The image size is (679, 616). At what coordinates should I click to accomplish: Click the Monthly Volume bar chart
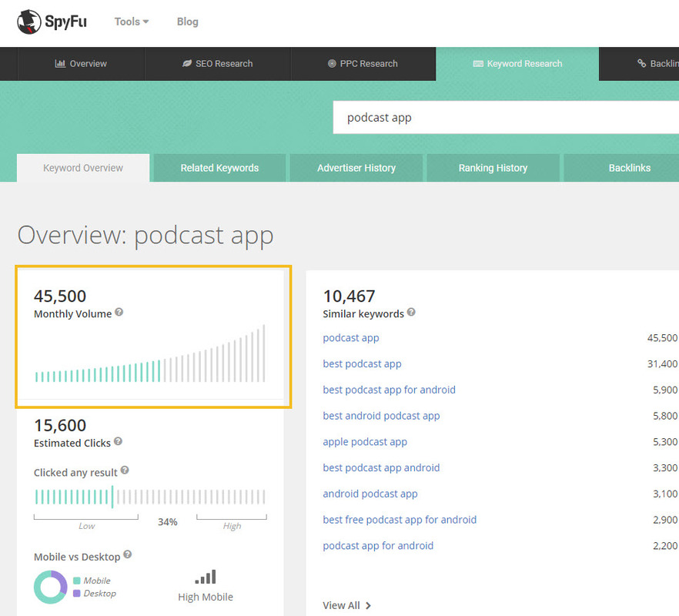150,356
